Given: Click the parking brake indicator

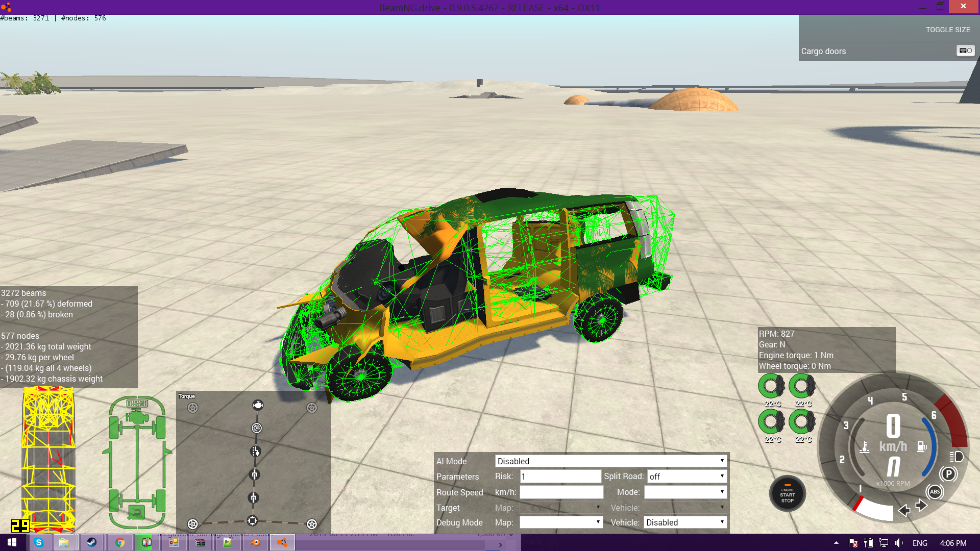Looking at the screenshot, I should coord(948,474).
